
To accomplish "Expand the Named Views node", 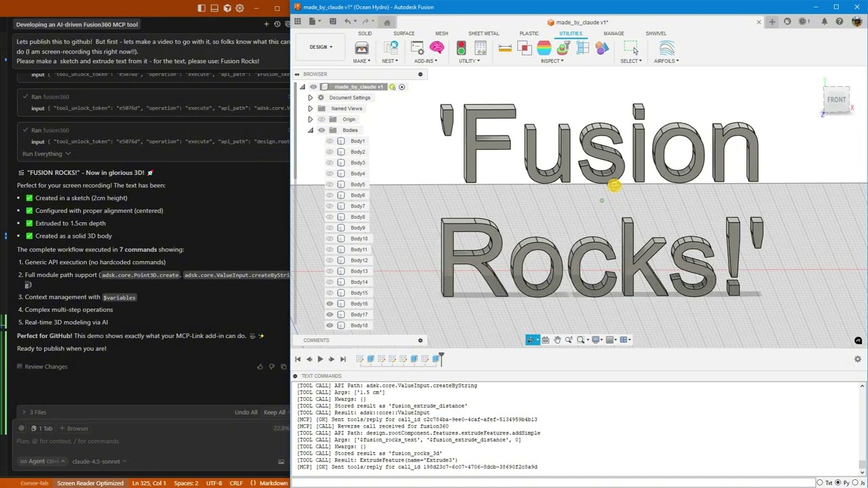I will click(x=311, y=108).
